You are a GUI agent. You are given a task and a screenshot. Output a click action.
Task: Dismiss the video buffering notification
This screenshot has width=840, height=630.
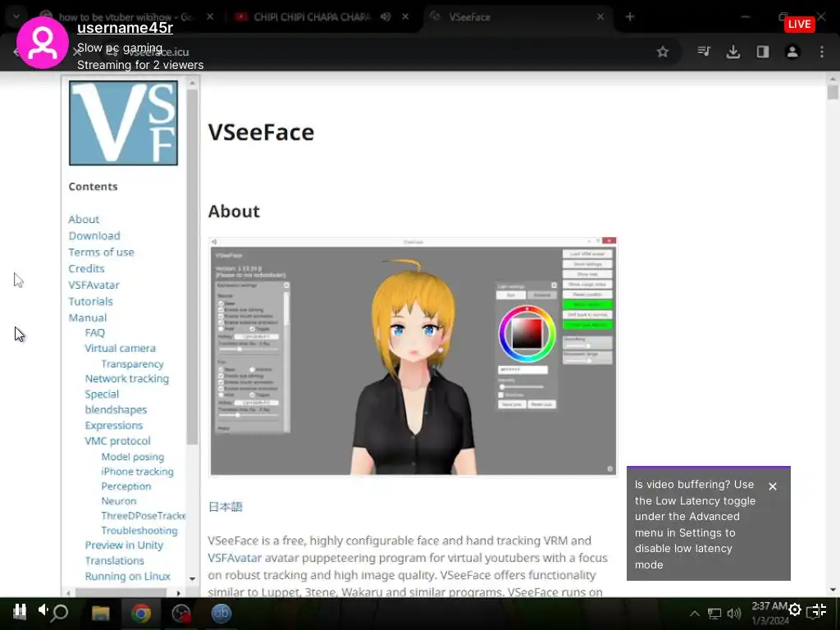[x=773, y=486]
